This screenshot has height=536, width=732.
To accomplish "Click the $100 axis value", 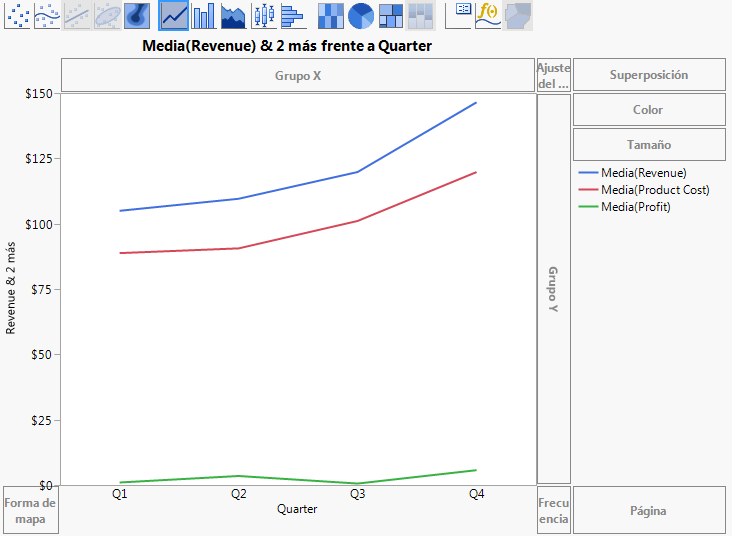I will point(39,225).
